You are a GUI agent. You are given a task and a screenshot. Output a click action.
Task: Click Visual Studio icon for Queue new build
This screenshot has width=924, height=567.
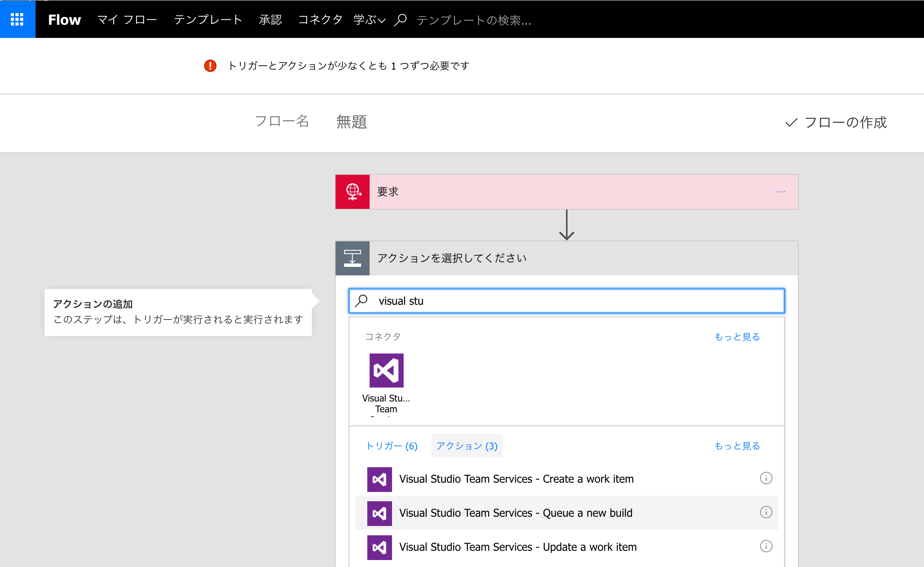point(380,514)
